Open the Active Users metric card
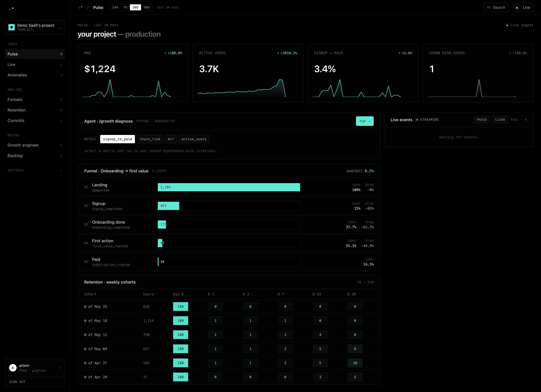Screen dimensions: 541x392 pos(248,73)
